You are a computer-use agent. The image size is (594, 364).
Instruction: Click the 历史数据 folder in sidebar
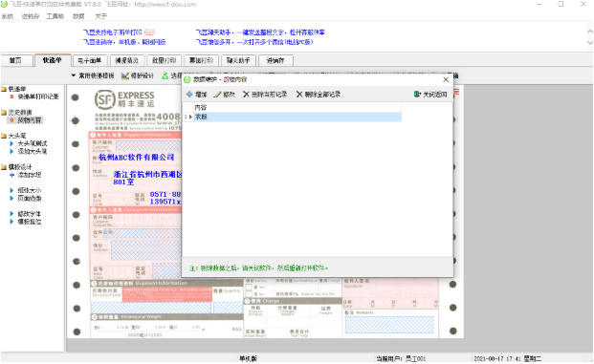(16, 113)
